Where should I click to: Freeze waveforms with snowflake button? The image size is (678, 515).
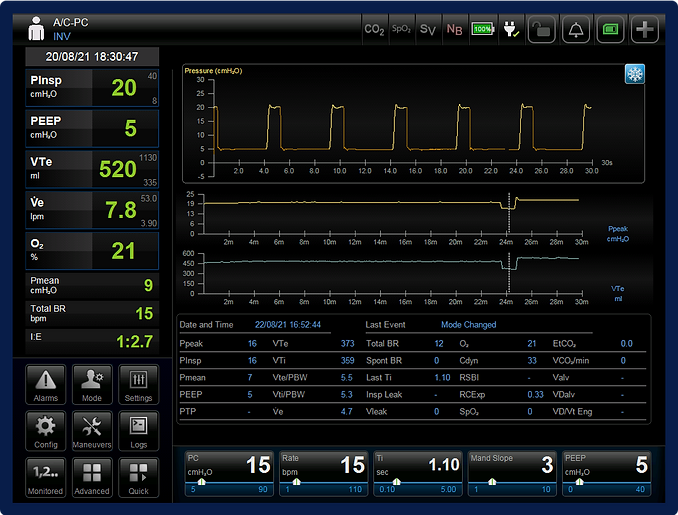634,74
